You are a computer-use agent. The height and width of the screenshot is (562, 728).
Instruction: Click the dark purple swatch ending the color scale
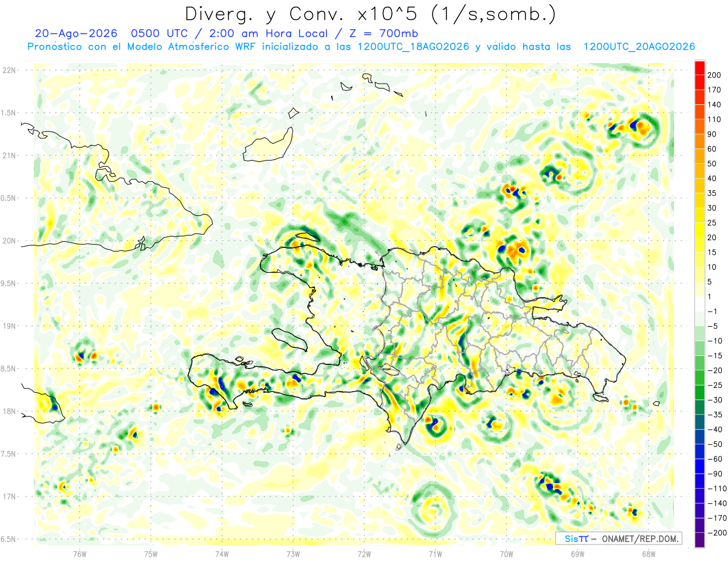pos(699,540)
